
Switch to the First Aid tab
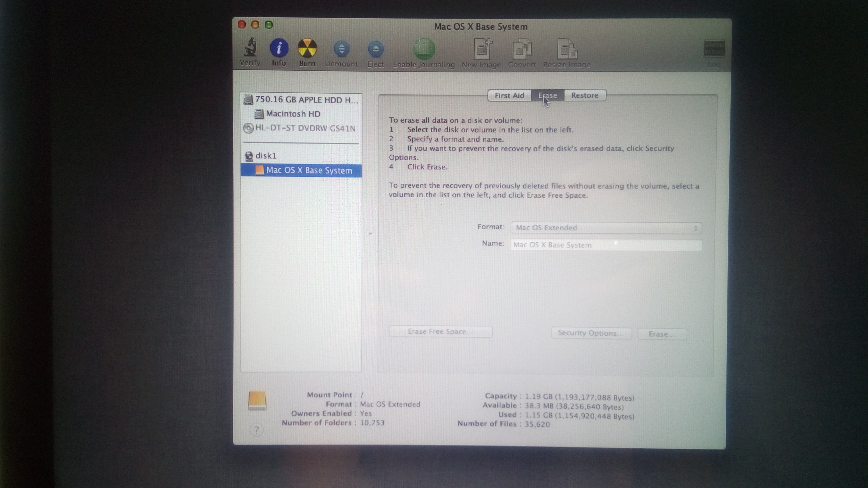point(509,96)
